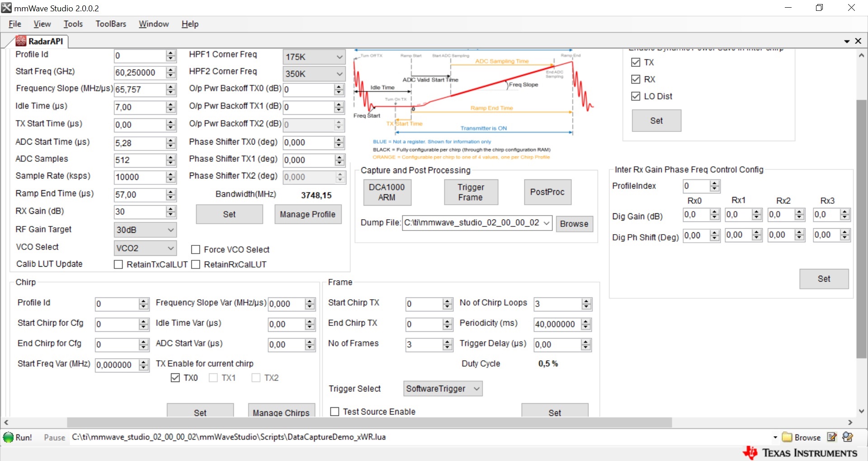Click the No of Frames stepper arrows
The height and width of the screenshot is (461, 868).
pos(448,345)
